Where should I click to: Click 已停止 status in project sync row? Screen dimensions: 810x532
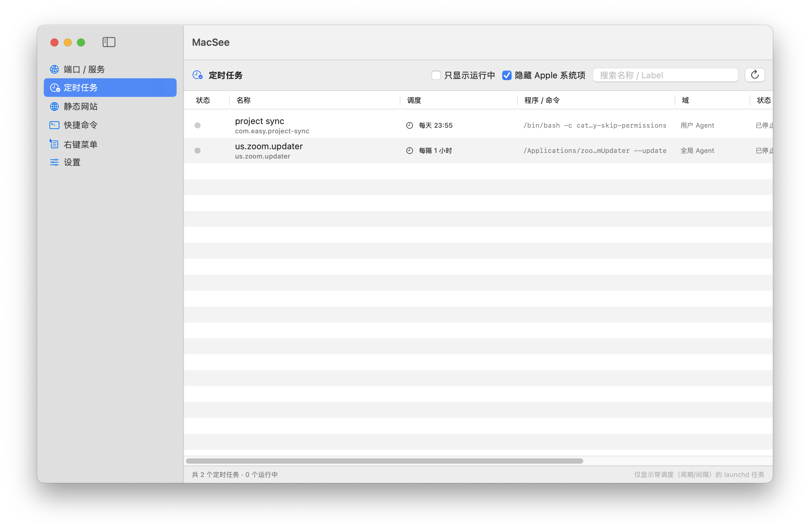764,125
